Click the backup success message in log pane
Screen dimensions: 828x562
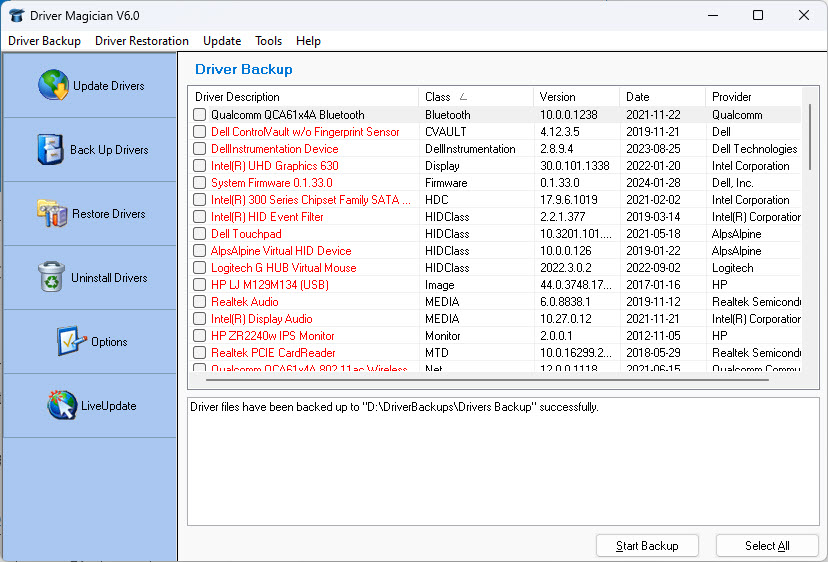pos(394,407)
